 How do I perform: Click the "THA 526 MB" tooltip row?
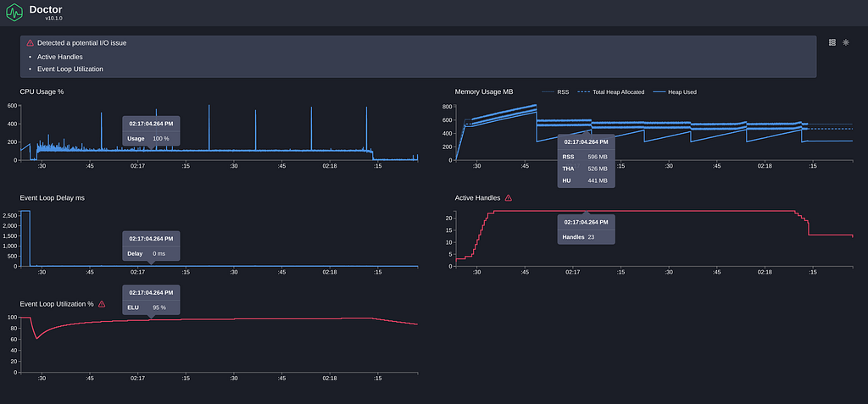586,169
